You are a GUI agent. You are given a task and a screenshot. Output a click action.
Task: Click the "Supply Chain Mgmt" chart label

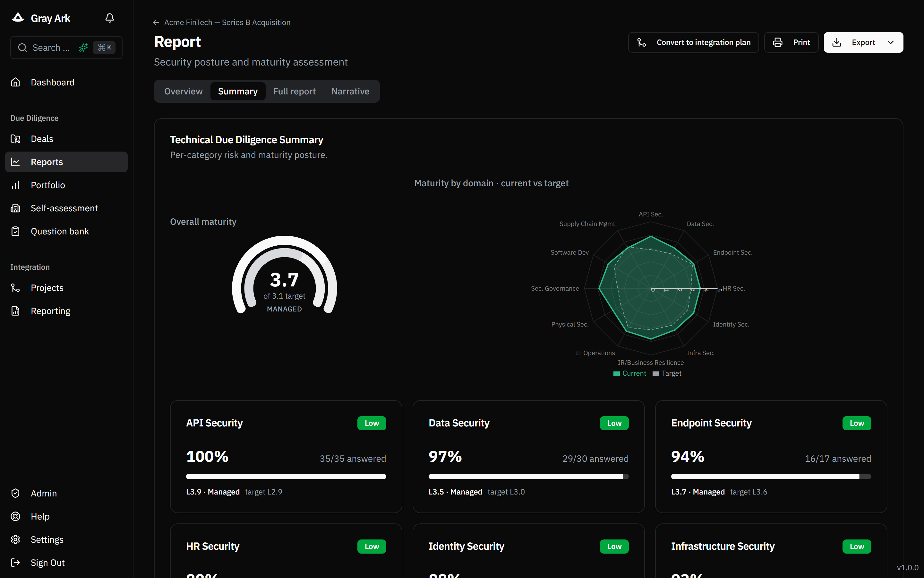(587, 223)
